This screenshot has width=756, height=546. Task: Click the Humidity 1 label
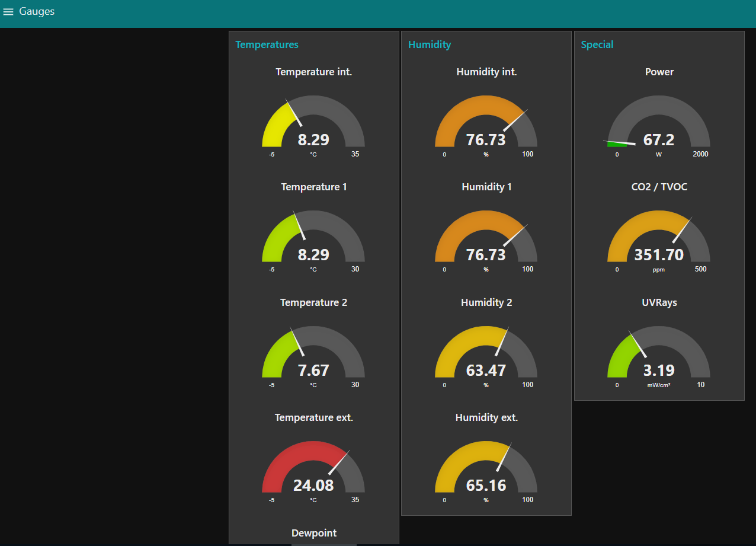[x=487, y=187]
